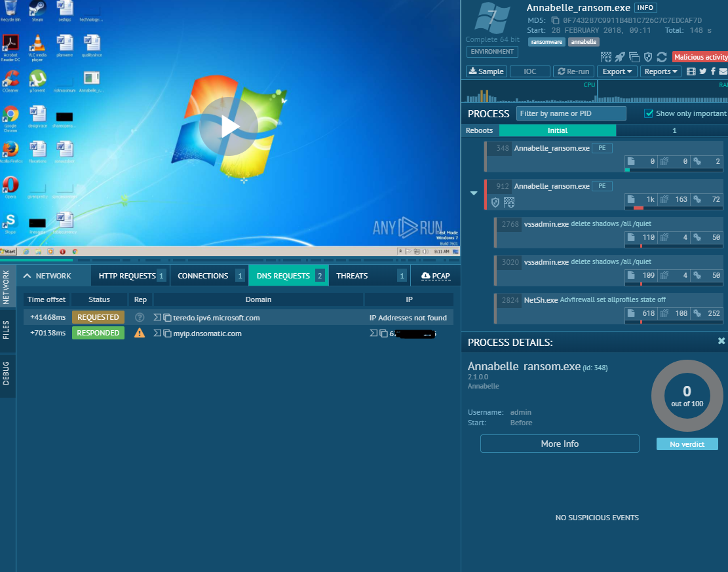Open the Export dropdown
This screenshot has height=572, width=728.
pyautogui.click(x=617, y=71)
